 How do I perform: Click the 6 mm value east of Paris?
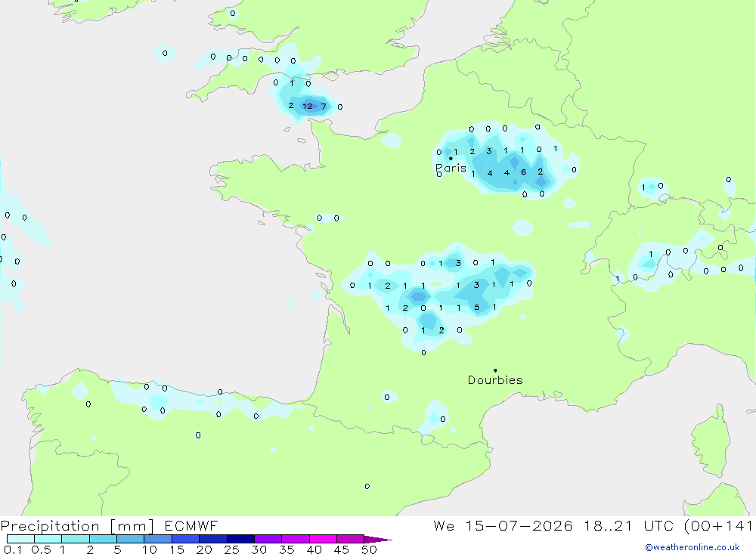(524, 172)
